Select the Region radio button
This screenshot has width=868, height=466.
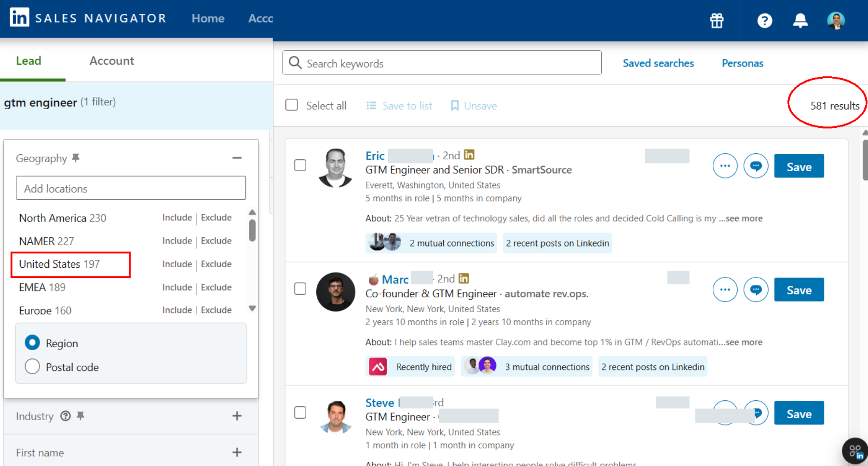click(x=32, y=343)
